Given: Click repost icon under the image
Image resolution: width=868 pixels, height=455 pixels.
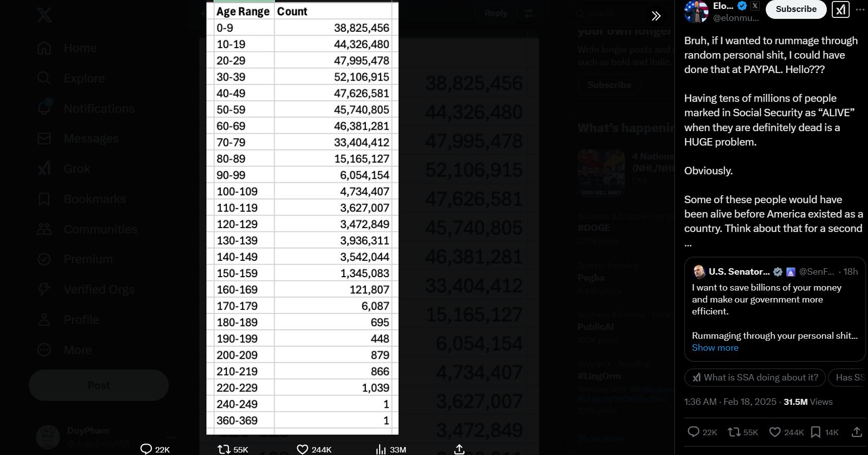Looking at the screenshot, I should click(224, 450).
